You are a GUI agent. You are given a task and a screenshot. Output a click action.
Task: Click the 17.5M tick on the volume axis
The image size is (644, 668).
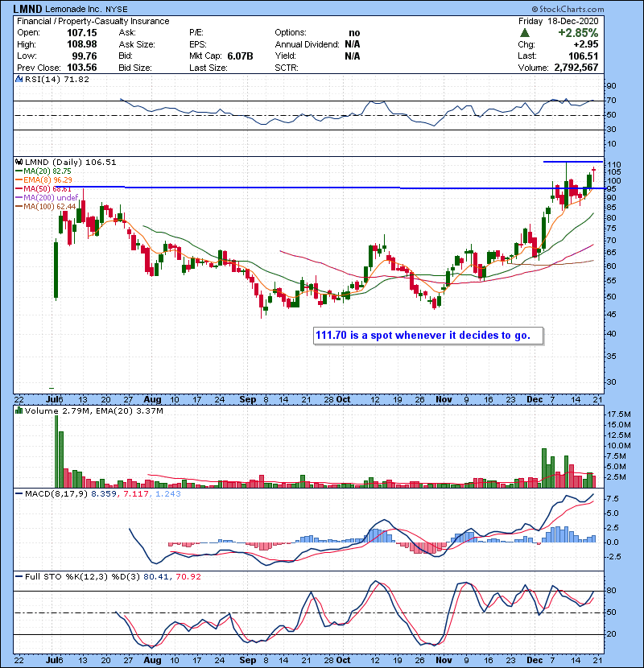(x=618, y=414)
